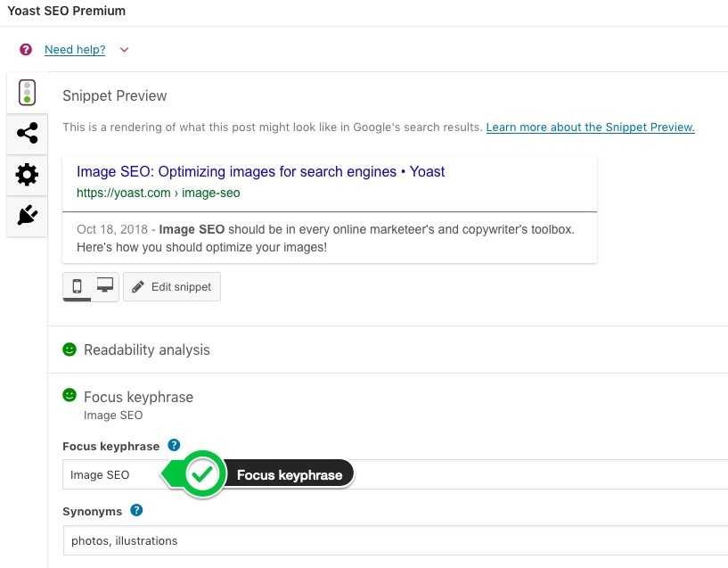Click the Edit snippet button

(172, 286)
